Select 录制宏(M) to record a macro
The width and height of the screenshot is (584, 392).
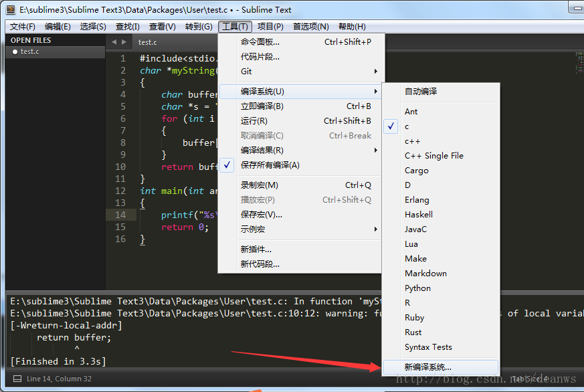point(300,185)
